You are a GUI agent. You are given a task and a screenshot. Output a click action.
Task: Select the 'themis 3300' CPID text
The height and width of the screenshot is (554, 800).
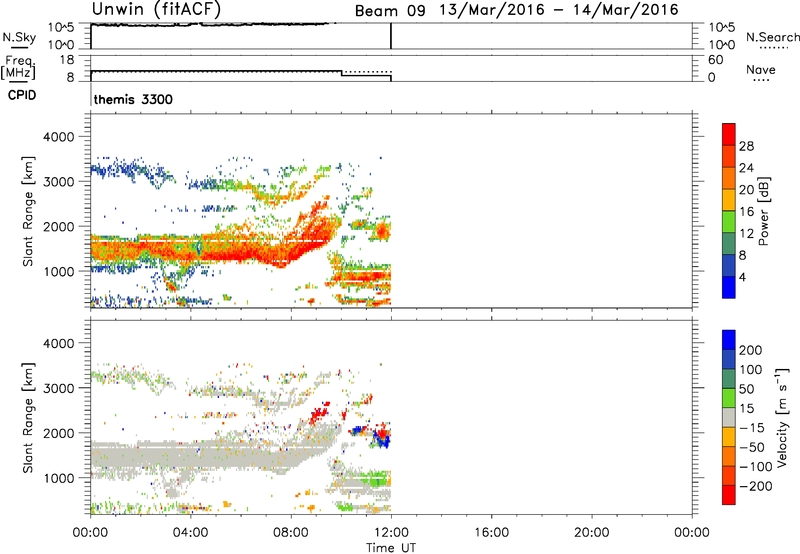[x=133, y=99]
